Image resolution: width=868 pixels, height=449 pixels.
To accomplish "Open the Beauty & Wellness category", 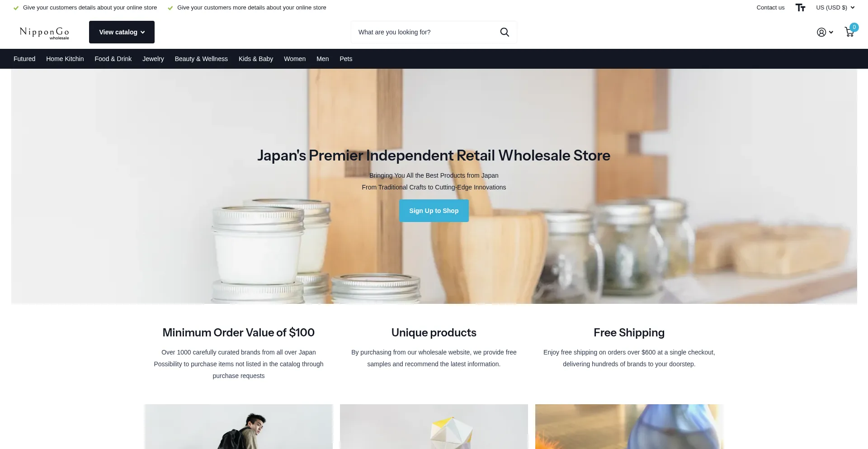I will [201, 59].
